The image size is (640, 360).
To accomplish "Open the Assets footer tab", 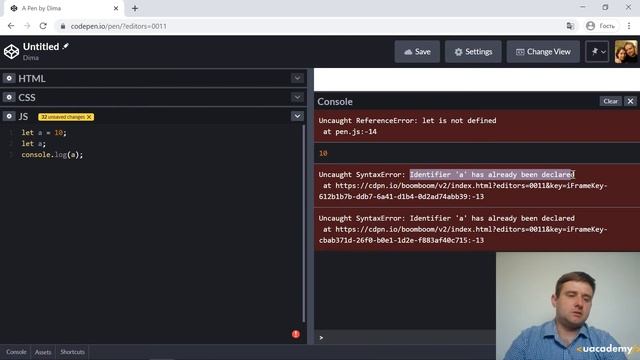I will coord(43,352).
